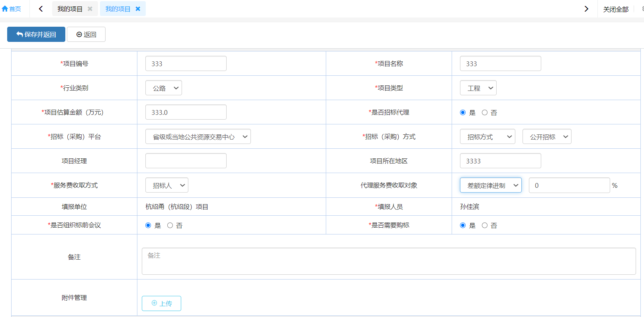
Task: Select 是 for 是否需要购标
Action: [463, 225]
